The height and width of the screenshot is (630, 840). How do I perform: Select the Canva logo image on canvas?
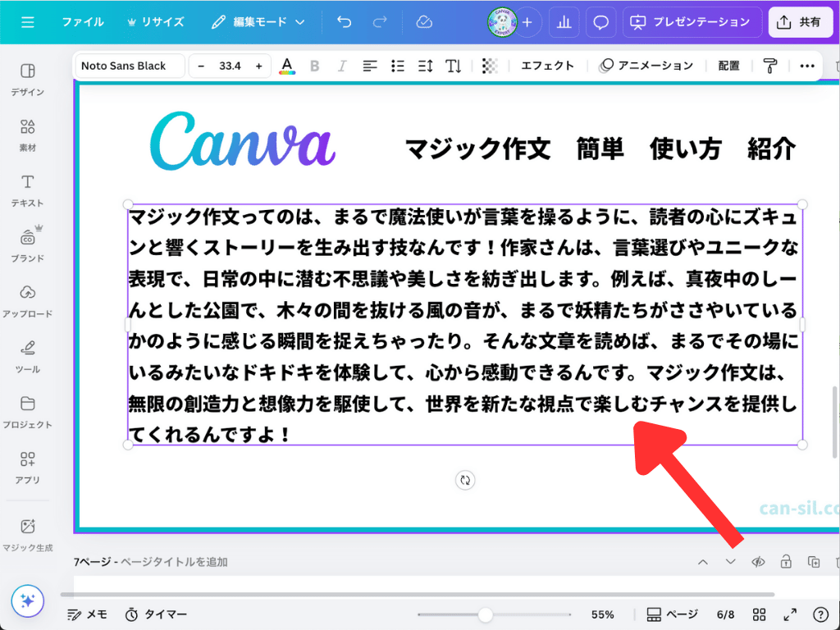tap(243, 141)
